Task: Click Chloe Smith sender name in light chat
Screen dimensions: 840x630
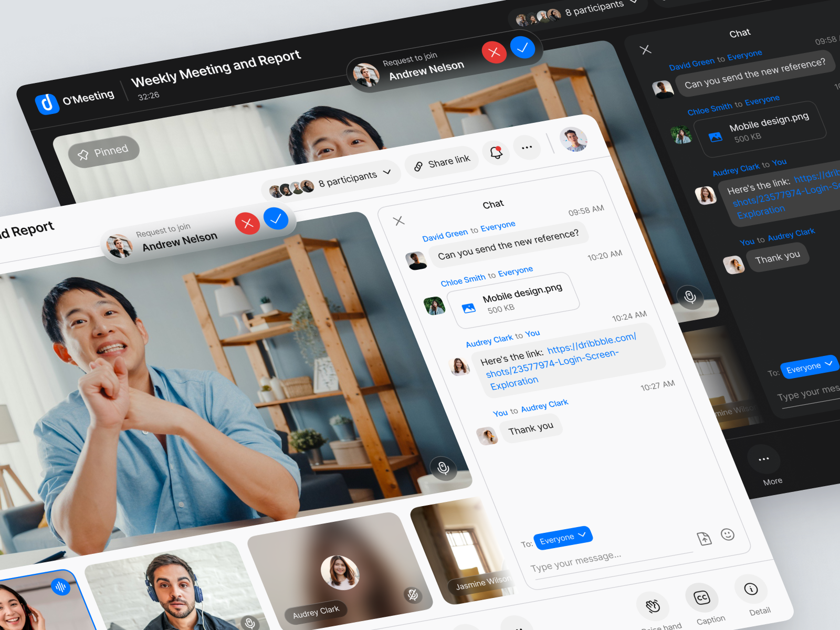Action: click(x=463, y=279)
